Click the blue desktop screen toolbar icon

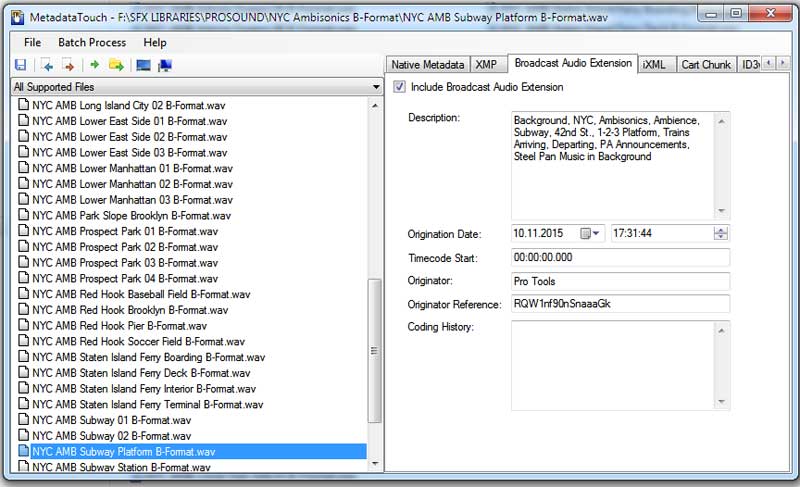143,65
